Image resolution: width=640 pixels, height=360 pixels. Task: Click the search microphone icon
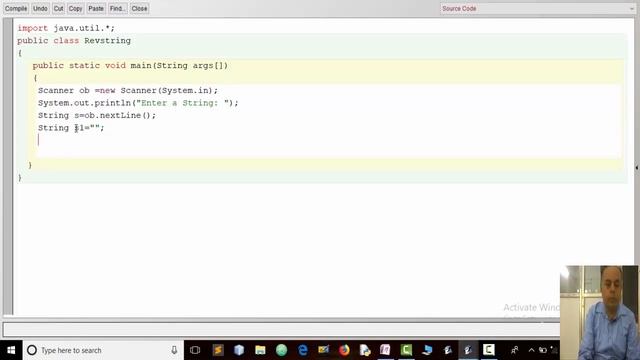point(174,350)
